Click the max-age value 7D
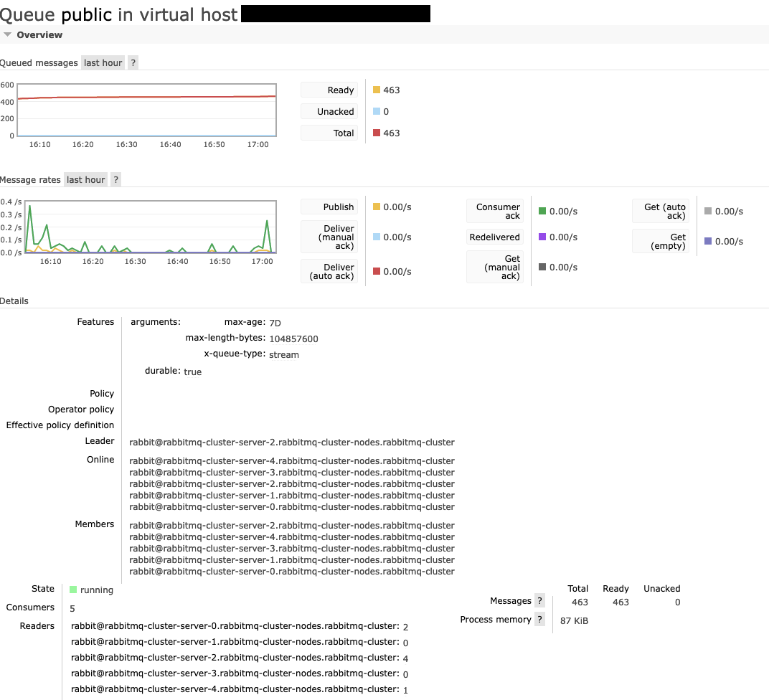The width and height of the screenshot is (769, 700). tap(275, 323)
